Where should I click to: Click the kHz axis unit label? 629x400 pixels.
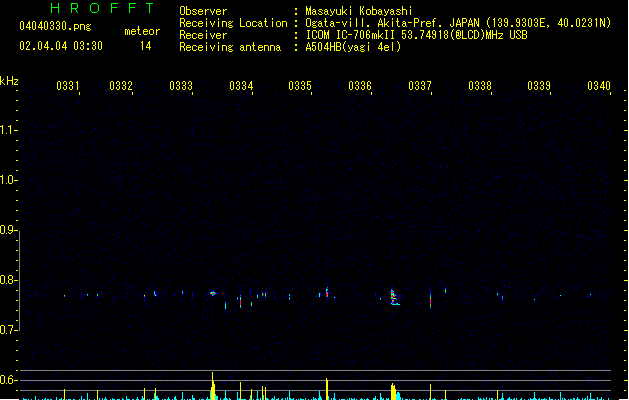coord(9,81)
